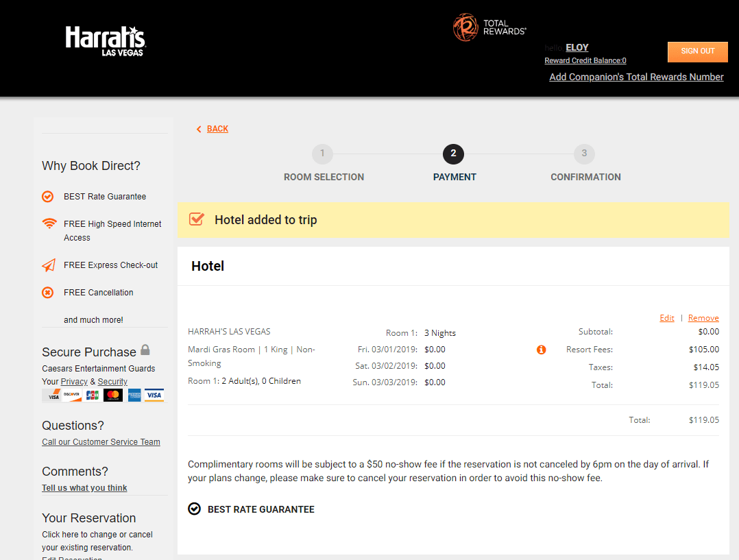Click the Why Book Direct? heading

pyautogui.click(x=91, y=166)
